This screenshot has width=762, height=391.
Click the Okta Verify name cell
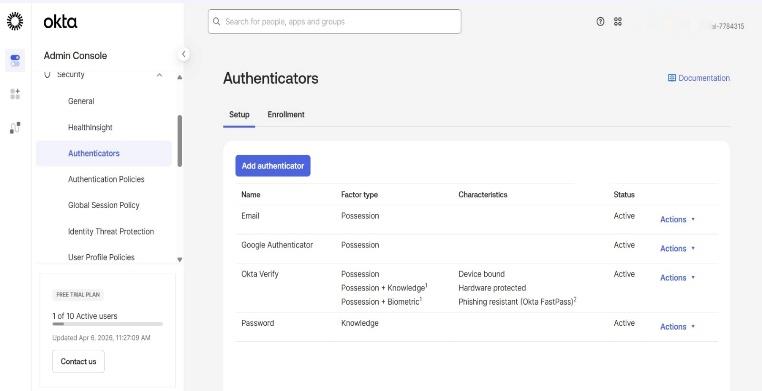(x=260, y=274)
